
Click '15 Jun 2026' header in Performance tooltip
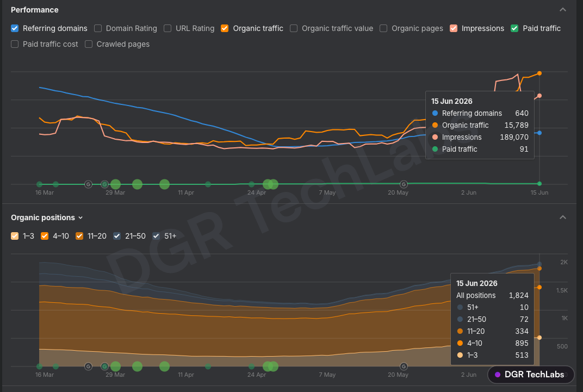pyautogui.click(x=452, y=101)
